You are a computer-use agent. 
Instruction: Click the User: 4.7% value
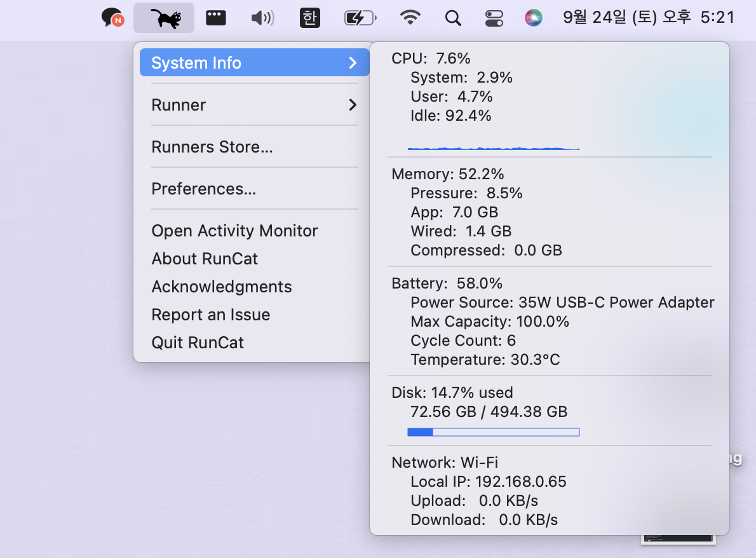(x=451, y=97)
